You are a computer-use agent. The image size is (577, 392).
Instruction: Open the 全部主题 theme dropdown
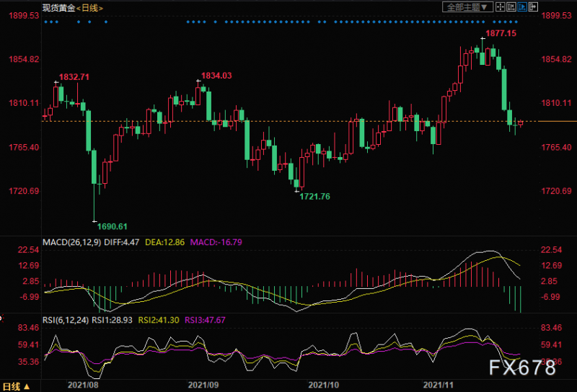467,7
